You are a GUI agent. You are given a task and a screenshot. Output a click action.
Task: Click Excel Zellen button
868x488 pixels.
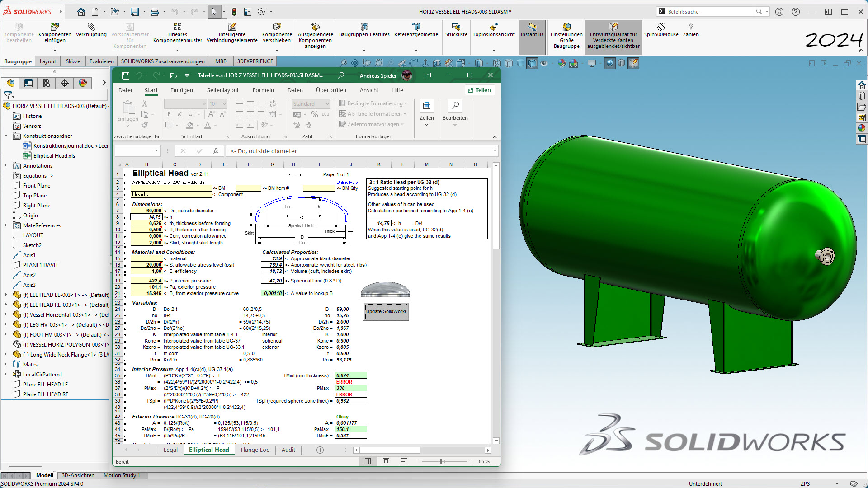point(426,113)
